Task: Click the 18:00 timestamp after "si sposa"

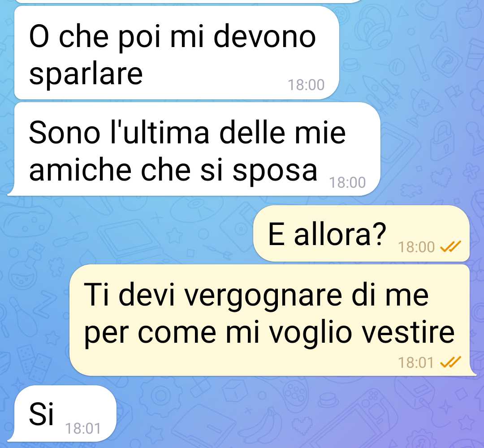Action: [x=347, y=182]
